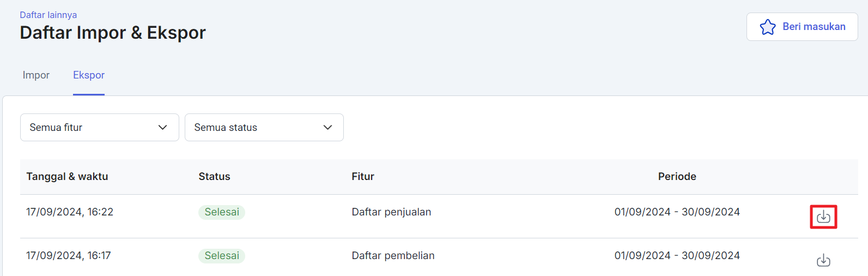Click the Tanggal & waktu column header

click(67, 177)
